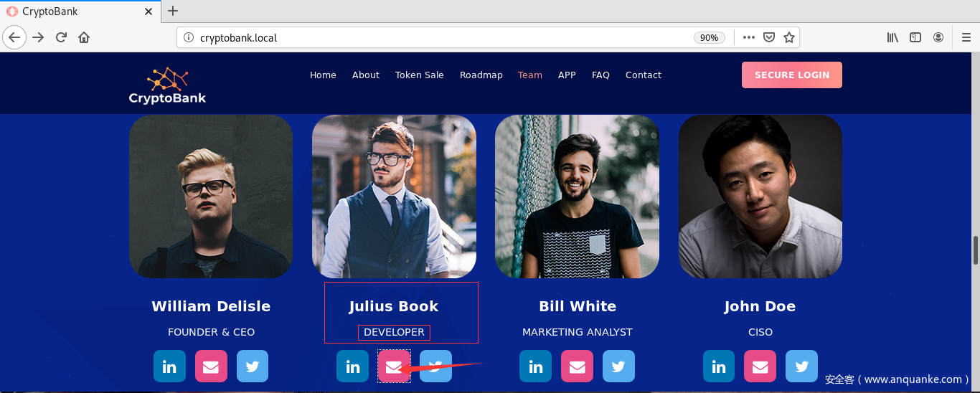Click the cryptobank.local address bar
This screenshot has width=980, height=393.
click(438, 37)
